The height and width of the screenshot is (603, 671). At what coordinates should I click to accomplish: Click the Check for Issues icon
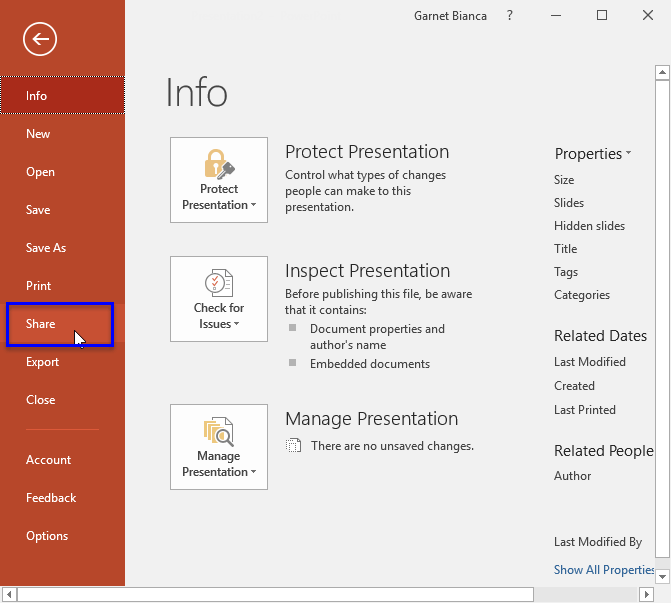click(x=218, y=282)
